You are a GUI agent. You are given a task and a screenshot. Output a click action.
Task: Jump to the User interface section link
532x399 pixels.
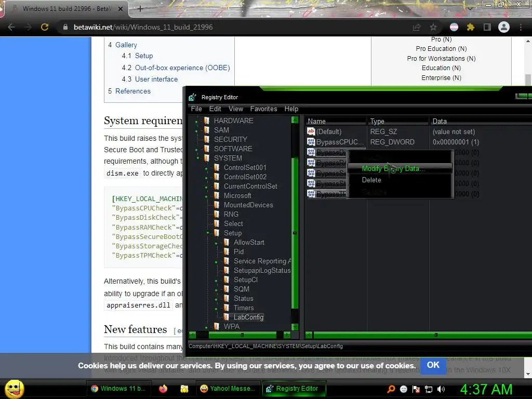(156, 79)
